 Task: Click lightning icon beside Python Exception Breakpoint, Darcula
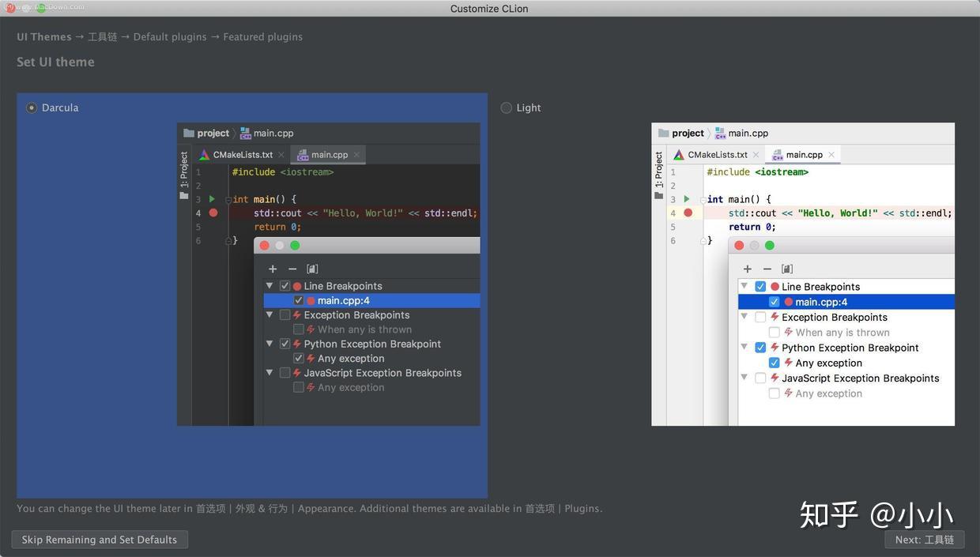pyautogui.click(x=297, y=344)
